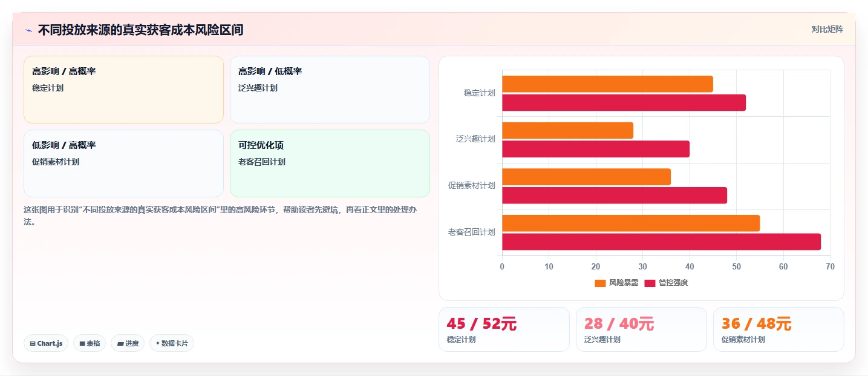Click the 表格 tag chip
This screenshot has height=376, width=868.
tap(90, 343)
